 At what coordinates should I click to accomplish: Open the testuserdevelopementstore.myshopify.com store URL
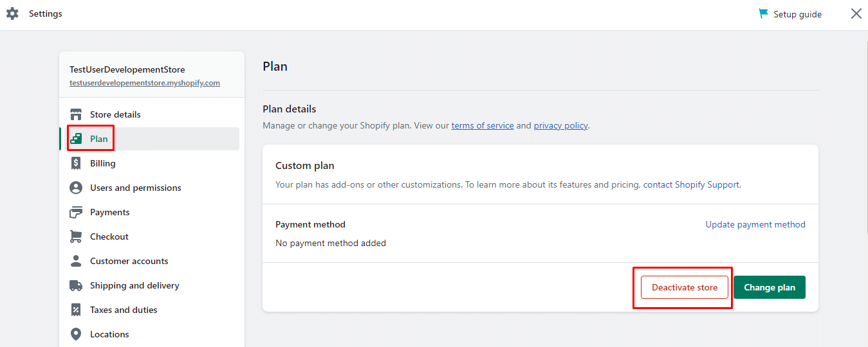[145, 83]
